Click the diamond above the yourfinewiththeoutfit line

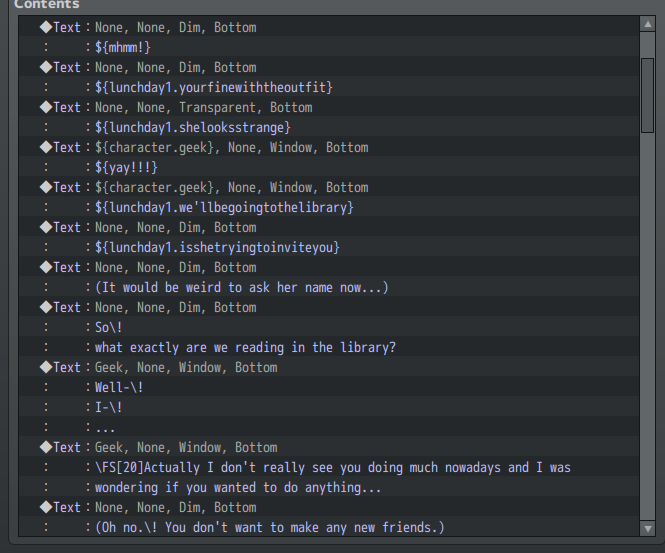coord(45,67)
